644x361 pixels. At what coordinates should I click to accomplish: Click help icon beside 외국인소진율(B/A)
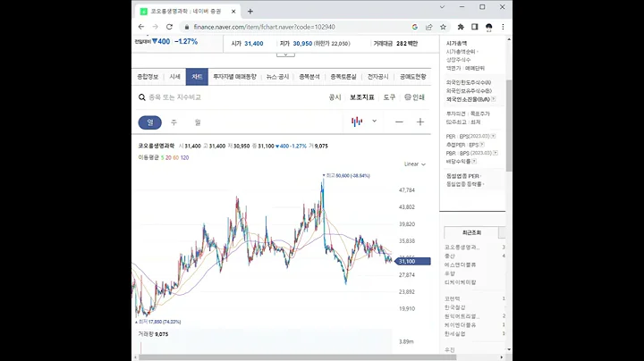point(493,99)
